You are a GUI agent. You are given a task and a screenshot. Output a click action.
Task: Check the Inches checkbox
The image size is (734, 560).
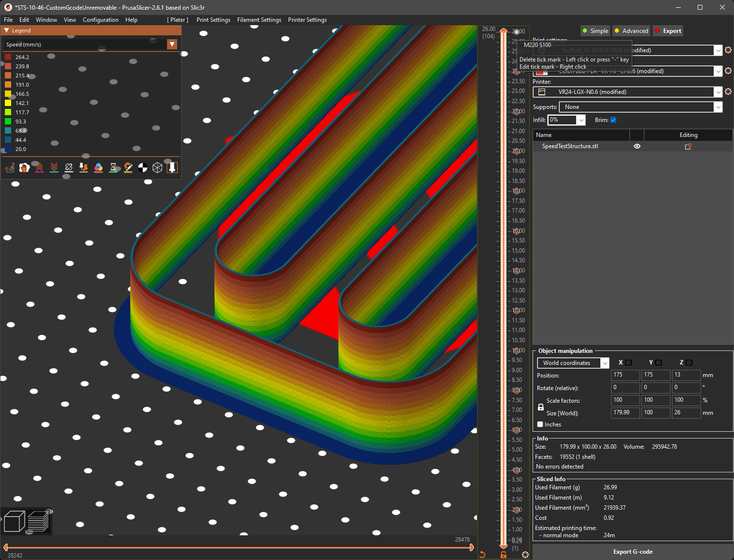point(540,424)
